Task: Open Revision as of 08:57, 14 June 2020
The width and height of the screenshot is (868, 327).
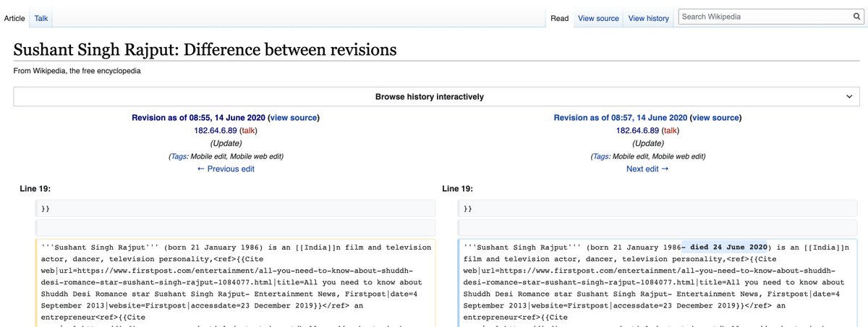Action: point(621,117)
